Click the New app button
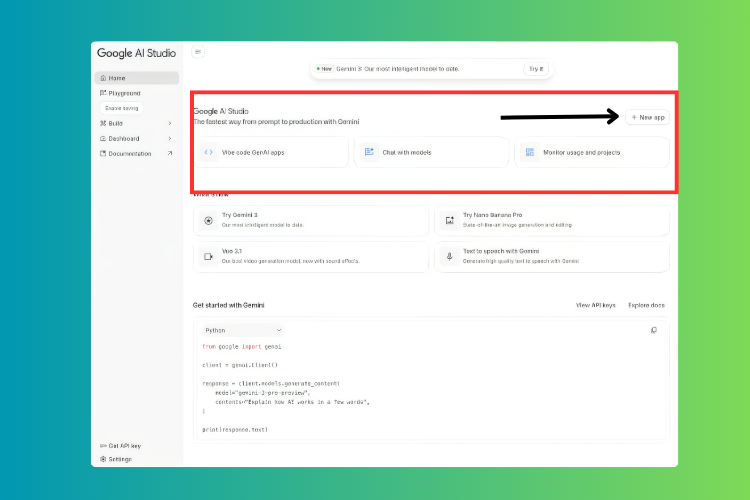Screen dimensions: 750x500 pyautogui.click(x=648, y=117)
